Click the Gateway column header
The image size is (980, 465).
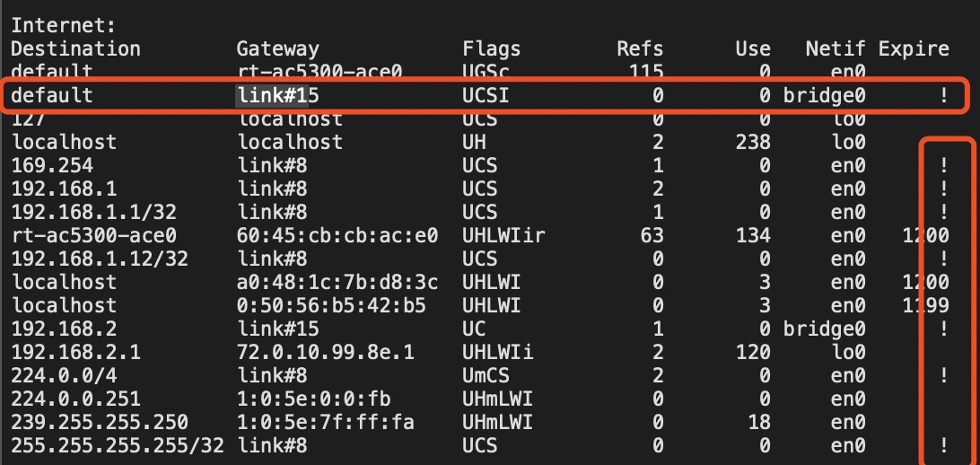(x=277, y=48)
